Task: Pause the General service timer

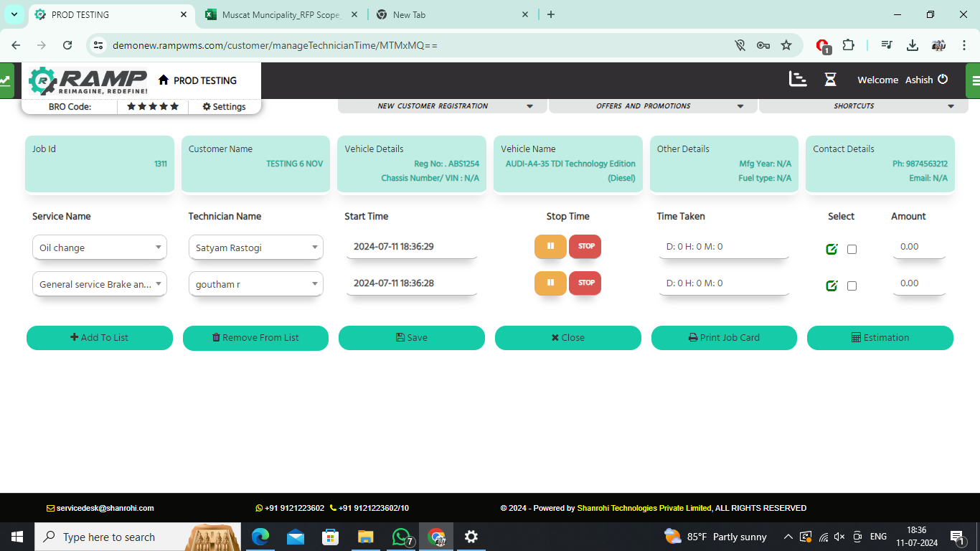Action: pos(550,283)
